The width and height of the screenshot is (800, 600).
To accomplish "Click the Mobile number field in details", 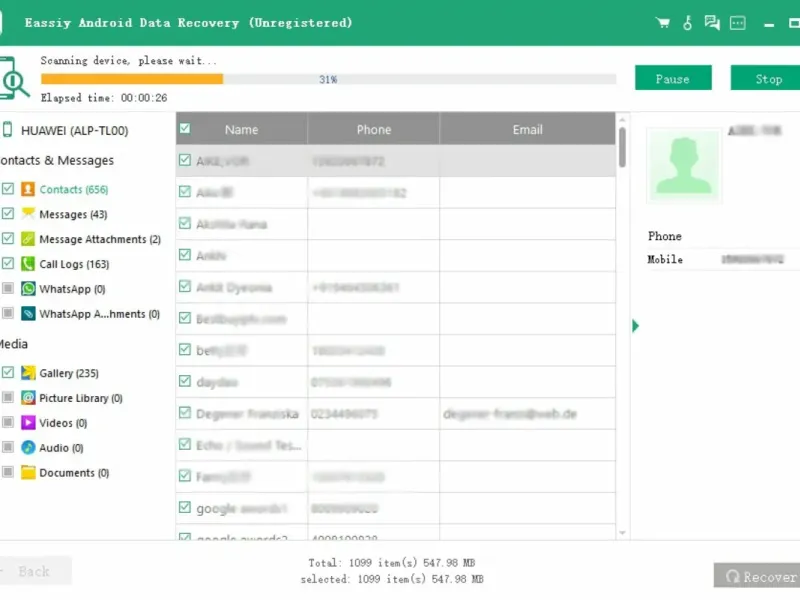I will (753, 259).
